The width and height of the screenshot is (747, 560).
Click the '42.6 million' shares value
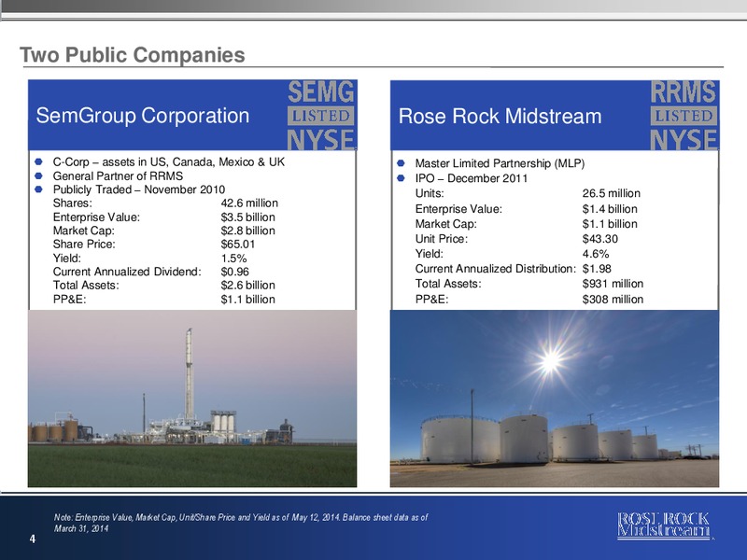pyautogui.click(x=249, y=203)
